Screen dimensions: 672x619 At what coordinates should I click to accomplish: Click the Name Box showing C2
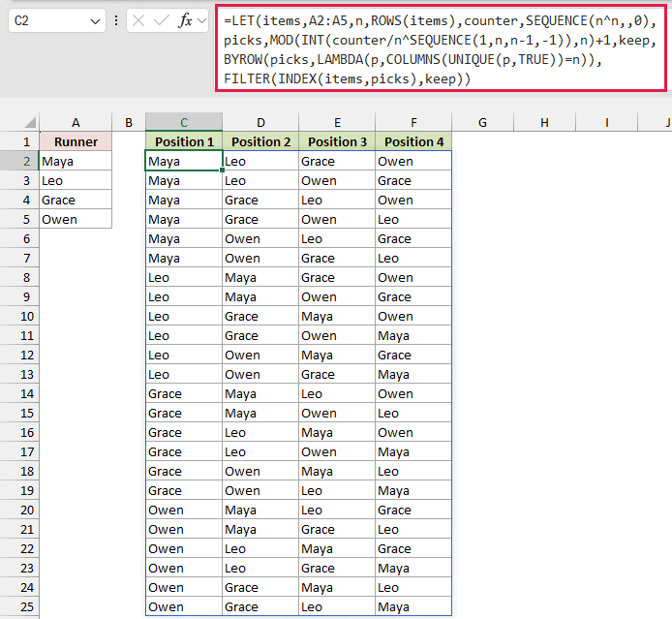click(x=56, y=20)
